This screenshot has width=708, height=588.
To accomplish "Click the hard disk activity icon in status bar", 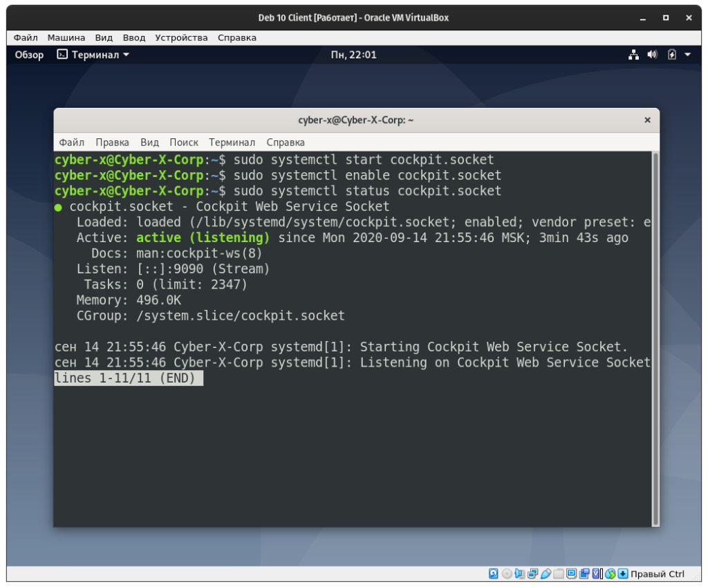I will tap(493, 574).
